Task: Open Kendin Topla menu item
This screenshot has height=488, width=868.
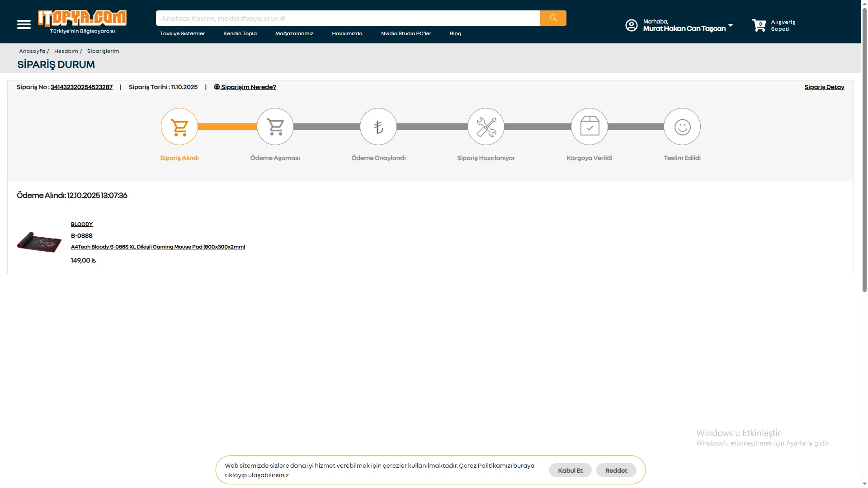Action: click(240, 33)
